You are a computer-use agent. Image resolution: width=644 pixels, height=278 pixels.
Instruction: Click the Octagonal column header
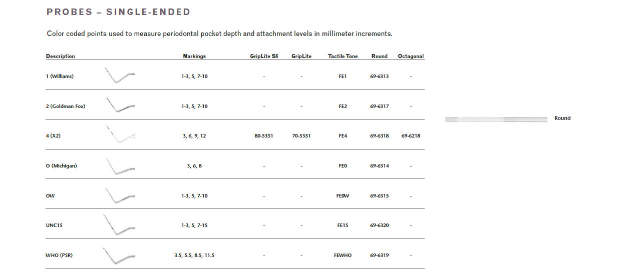coord(411,56)
